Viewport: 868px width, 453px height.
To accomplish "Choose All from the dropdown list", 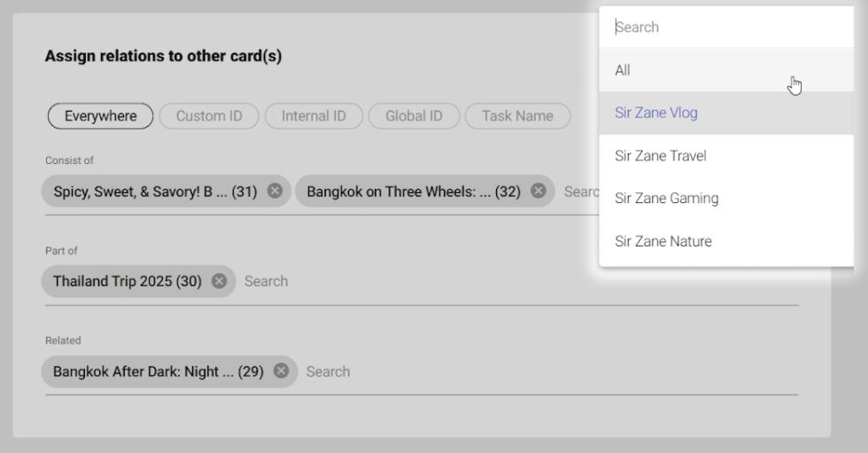I will coord(623,70).
